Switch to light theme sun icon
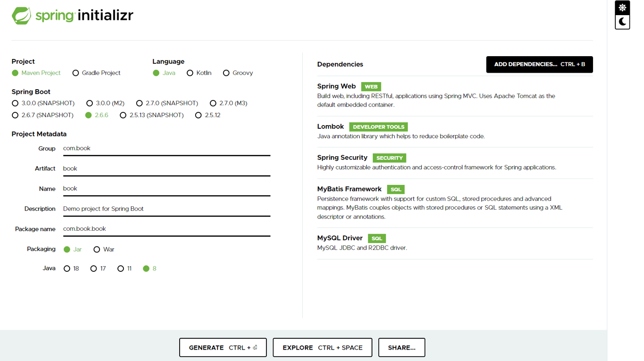 (622, 8)
